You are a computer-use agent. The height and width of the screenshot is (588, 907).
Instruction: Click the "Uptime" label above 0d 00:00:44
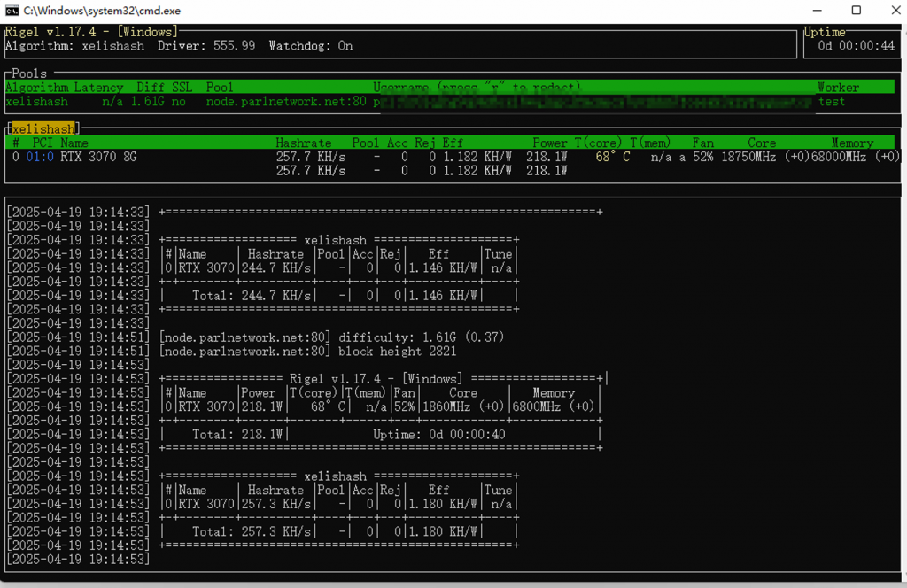coord(825,32)
